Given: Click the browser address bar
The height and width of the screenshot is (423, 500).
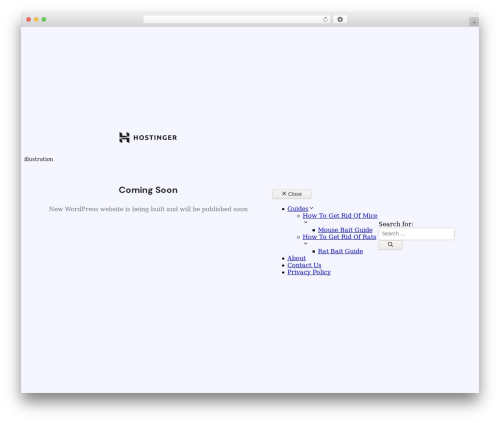Looking at the screenshot, I should (236, 19).
